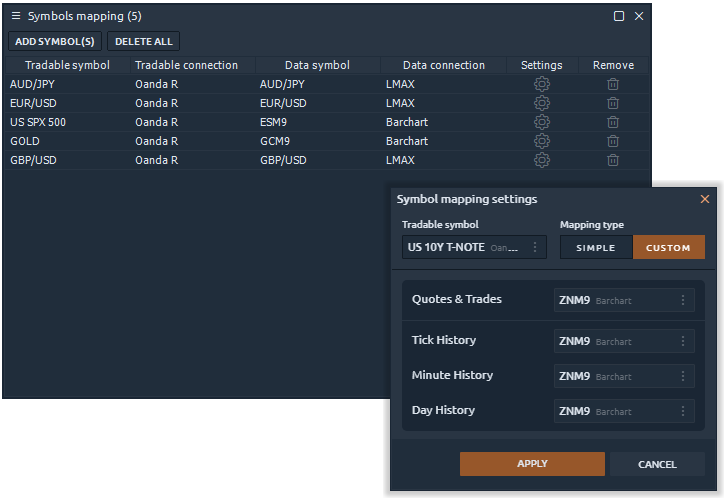This screenshot has width=727, height=502.
Task: Apply the symbol mapping settings
Action: 532,464
